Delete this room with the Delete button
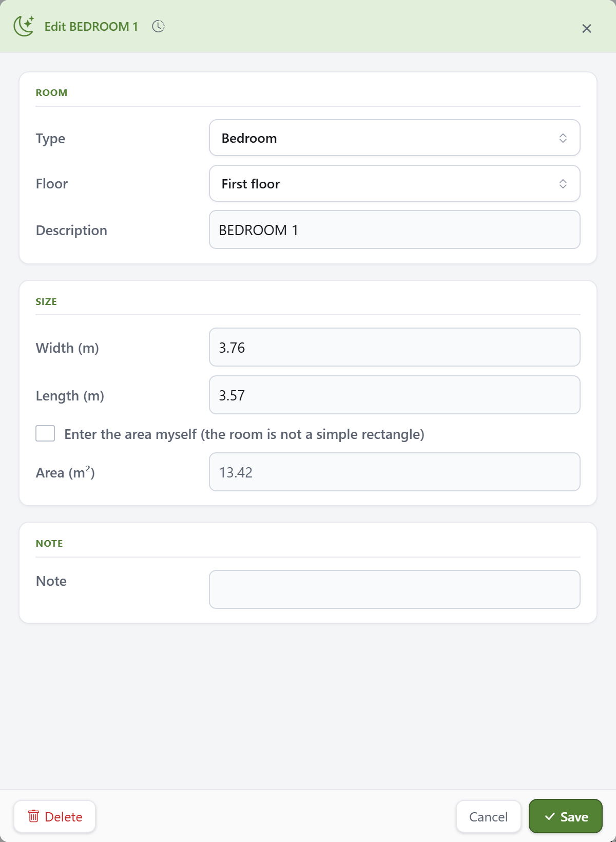Image resolution: width=616 pixels, height=842 pixels. point(55,816)
